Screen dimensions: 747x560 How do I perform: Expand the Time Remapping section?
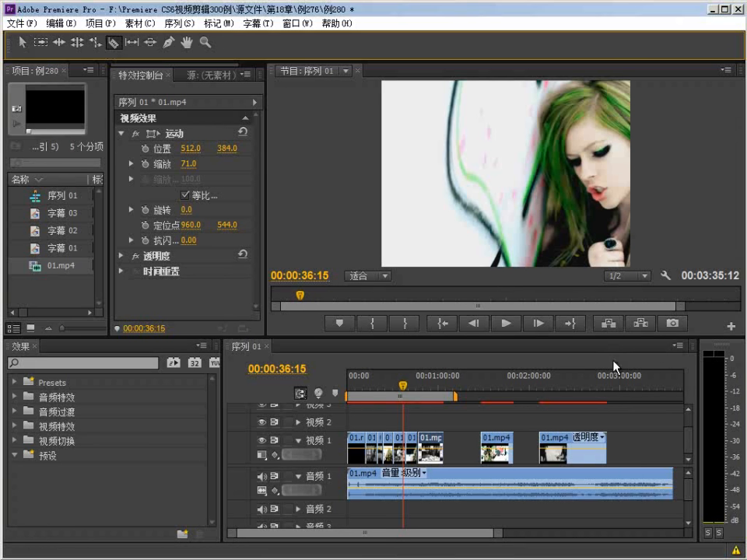121,271
